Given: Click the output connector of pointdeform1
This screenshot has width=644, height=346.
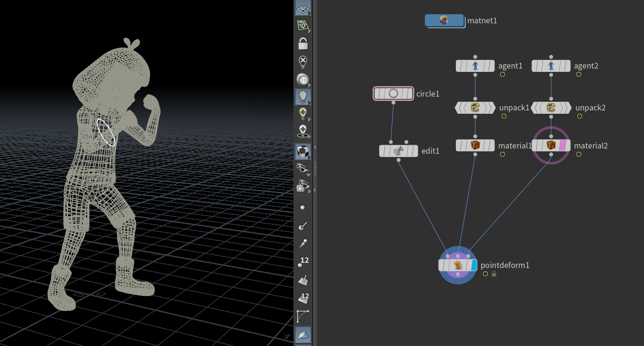Looking at the screenshot, I should 458,274.
